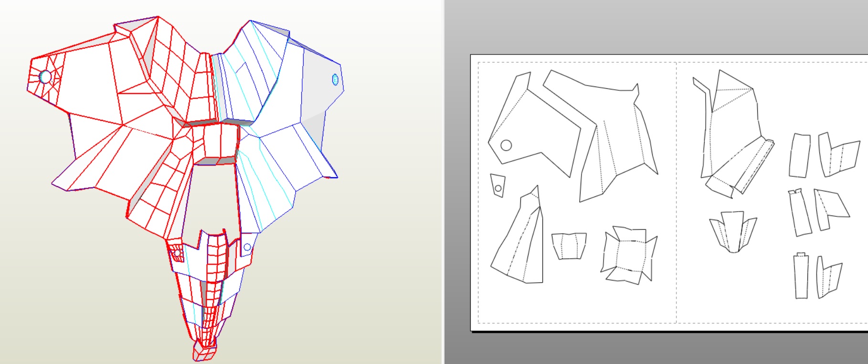Select the tall piece with a folded strip on the second page
The width and height of the screenshot is (868, 364).
point(733,135)
